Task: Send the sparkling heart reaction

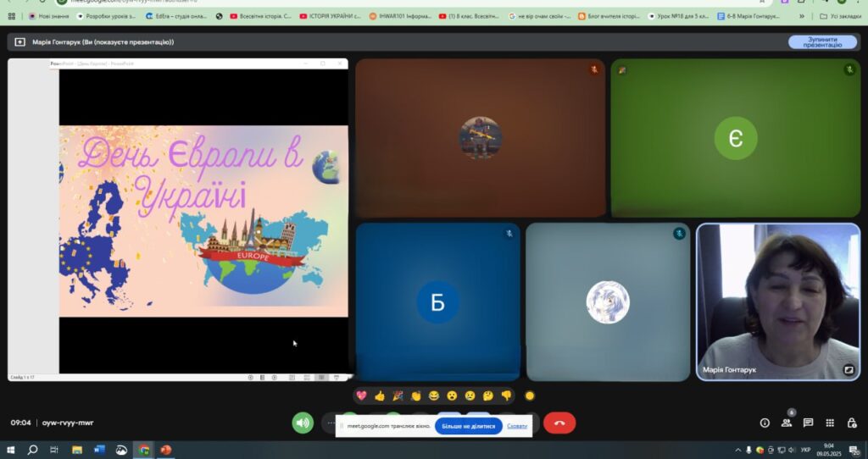Action: tap(361, 395)
